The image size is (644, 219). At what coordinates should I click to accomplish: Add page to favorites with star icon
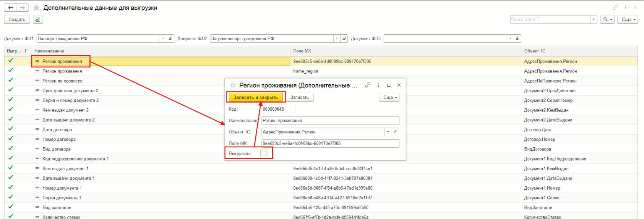coord(37,8)
